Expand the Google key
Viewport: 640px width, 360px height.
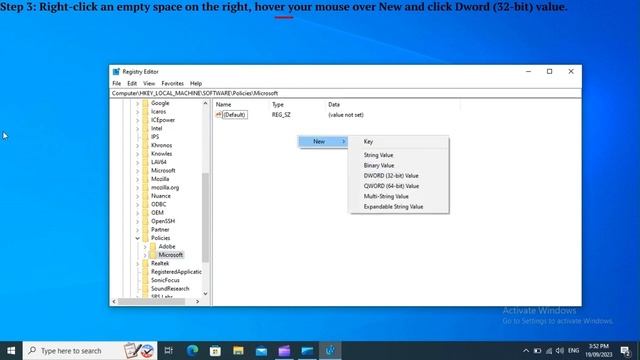pyautogui.click(x=138, y=103)
